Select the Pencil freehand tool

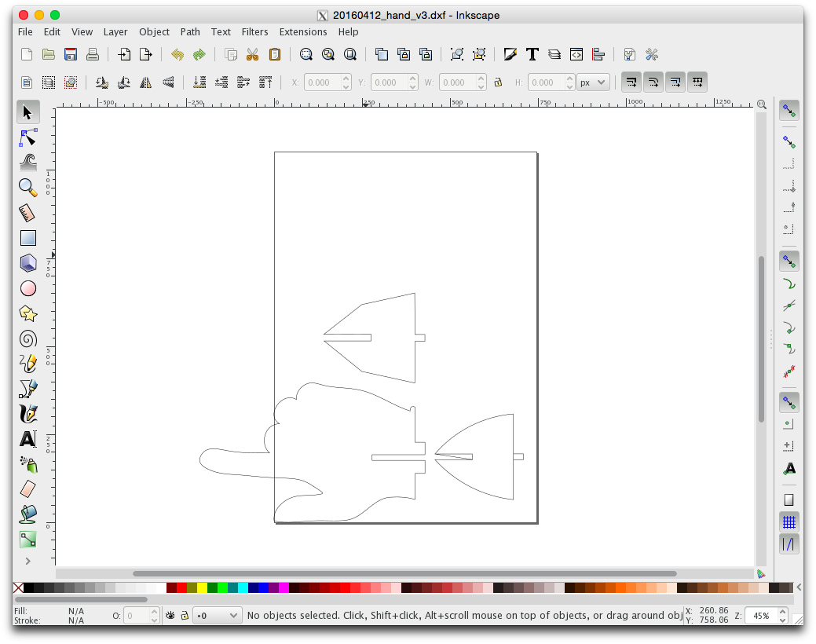[x=27, y=364]
